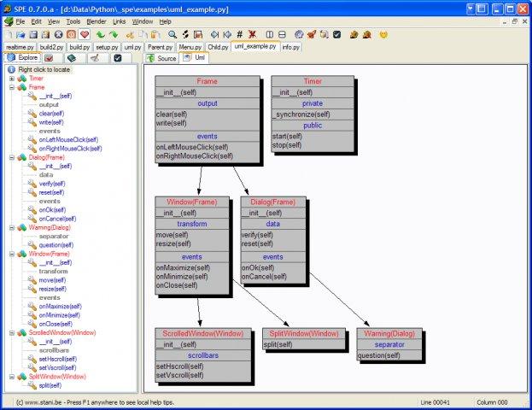Open the brush icon sidebar tab

(95, 58)
